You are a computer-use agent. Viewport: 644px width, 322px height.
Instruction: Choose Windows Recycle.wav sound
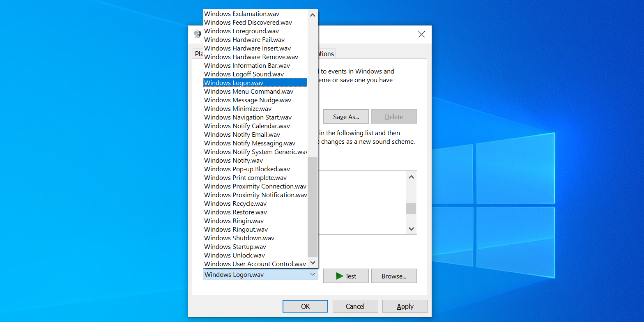(255, 204)
